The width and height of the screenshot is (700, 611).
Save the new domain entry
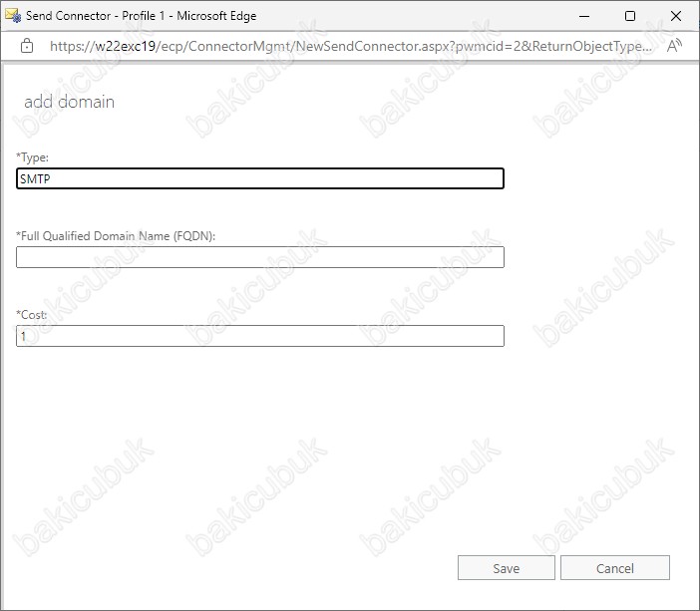coord(507,568)
